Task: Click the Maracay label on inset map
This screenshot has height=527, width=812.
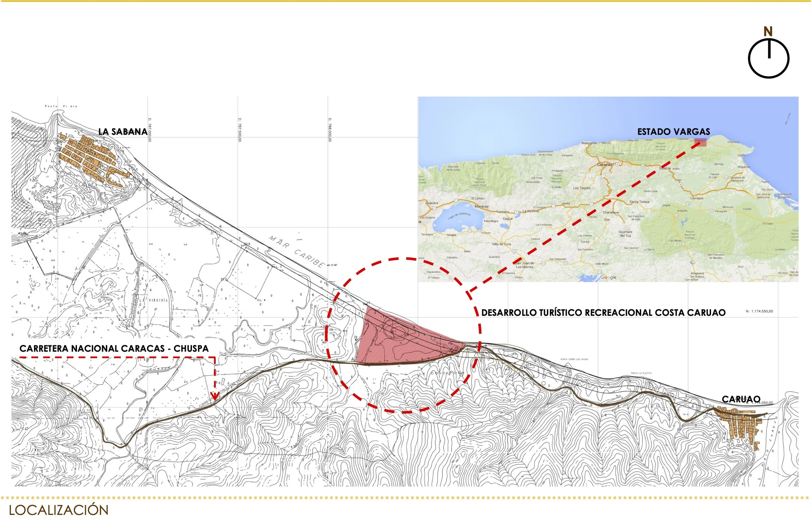Action: tap(481, 206)
